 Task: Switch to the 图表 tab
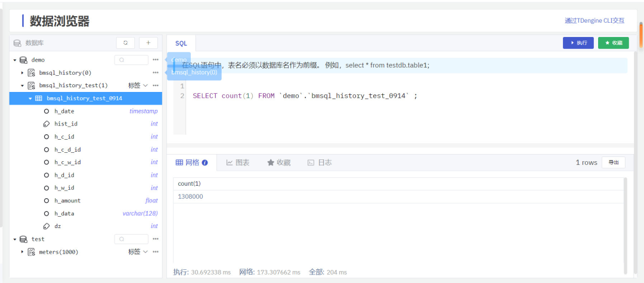click(238, 162)
